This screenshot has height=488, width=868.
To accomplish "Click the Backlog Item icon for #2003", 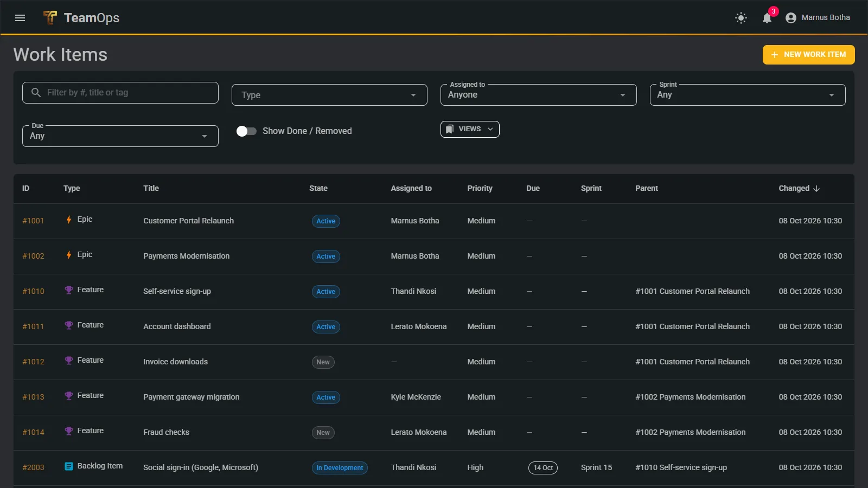I will click(x=69, y=466).
